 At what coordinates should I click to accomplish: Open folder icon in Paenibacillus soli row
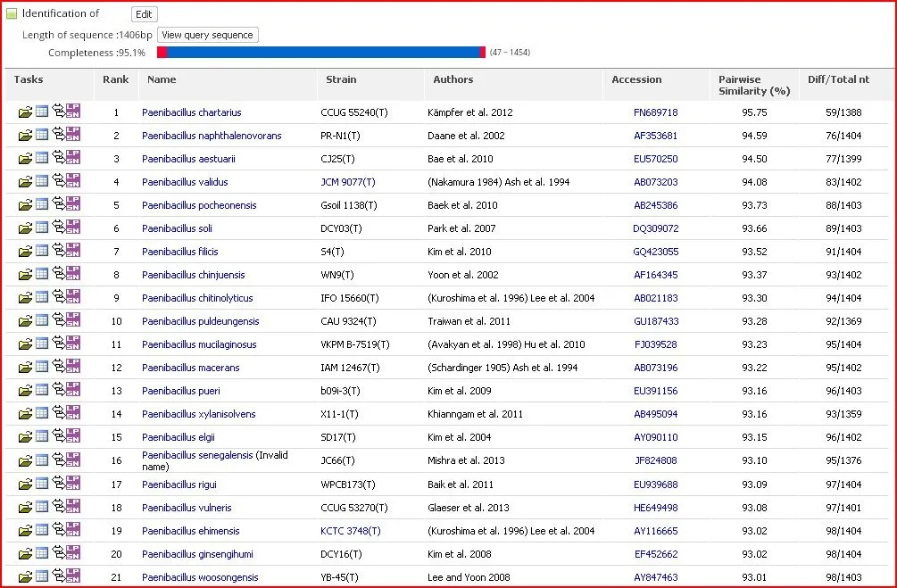[25, 228]
